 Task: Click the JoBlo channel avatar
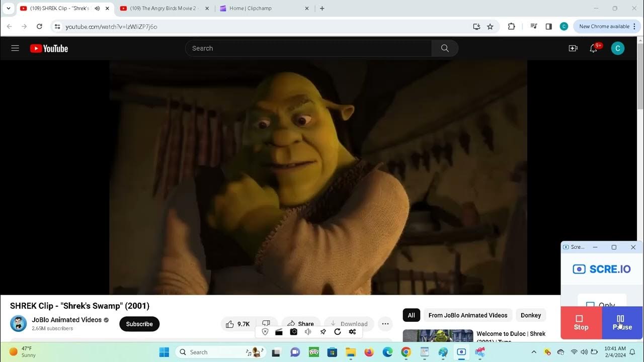pyautogui.click(x=19, y=324)
